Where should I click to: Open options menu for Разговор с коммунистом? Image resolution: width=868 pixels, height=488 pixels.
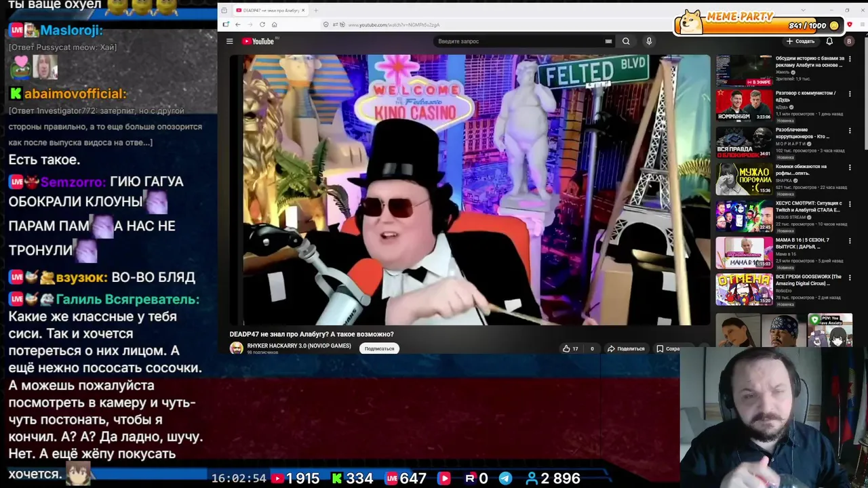(850, 94)
